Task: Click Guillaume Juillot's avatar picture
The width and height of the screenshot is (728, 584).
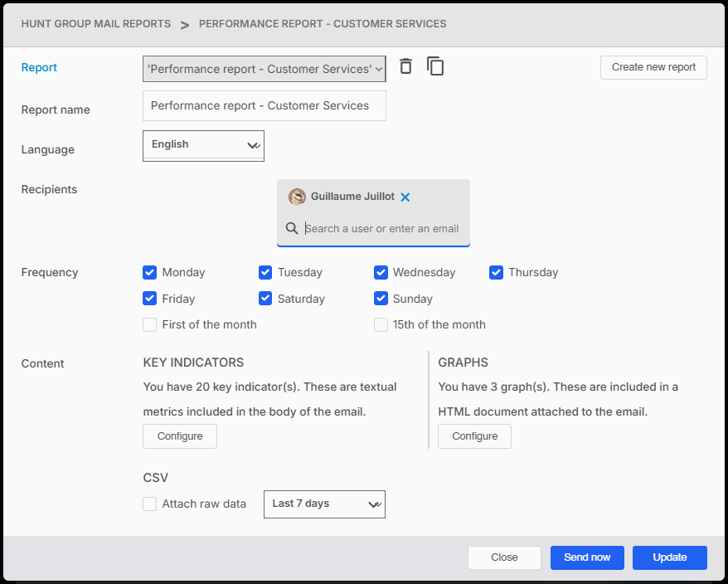Action: [x=297, y=197]
